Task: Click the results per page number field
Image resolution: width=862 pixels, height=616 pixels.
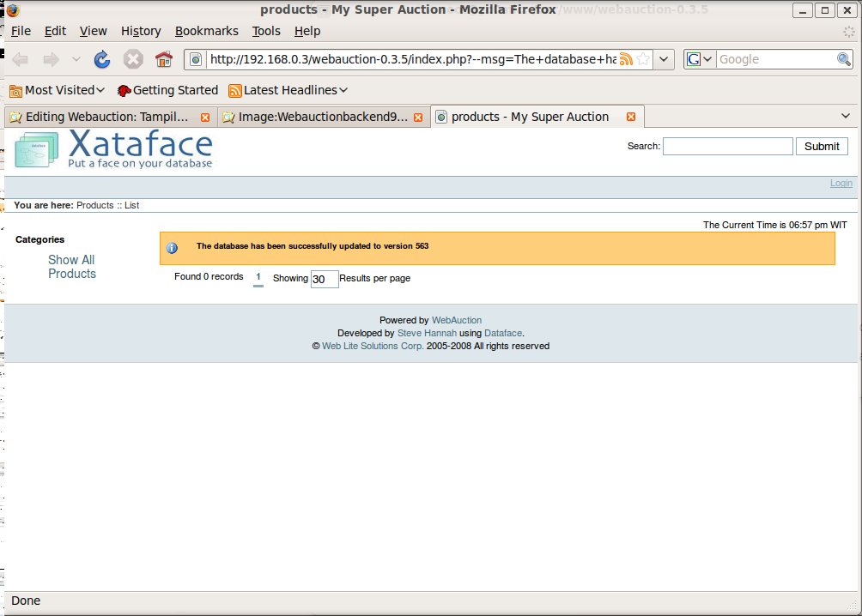Action: (324, 279)
